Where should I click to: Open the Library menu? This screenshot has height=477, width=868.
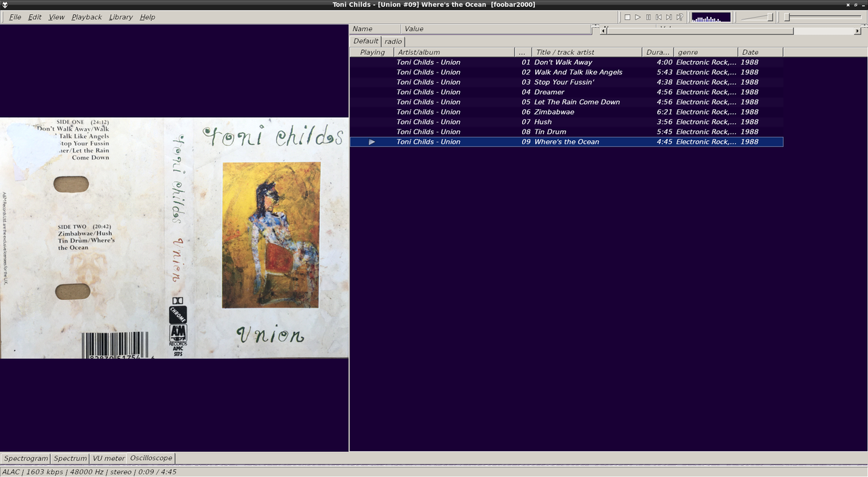click(121, 17)
